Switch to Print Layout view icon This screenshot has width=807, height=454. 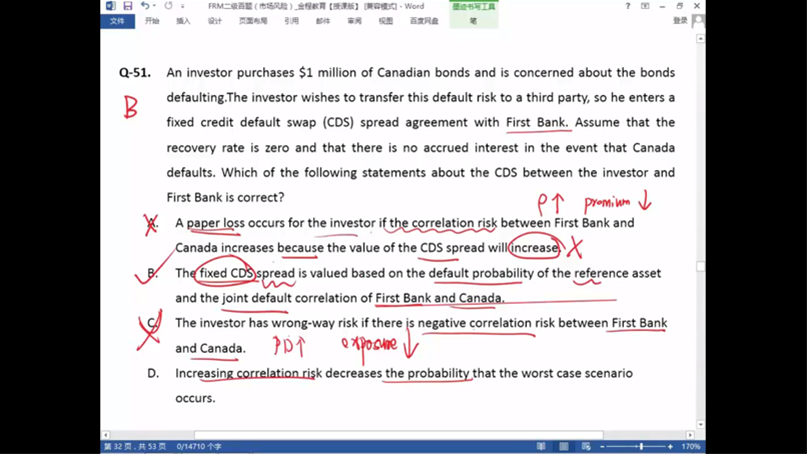point(563,447)
